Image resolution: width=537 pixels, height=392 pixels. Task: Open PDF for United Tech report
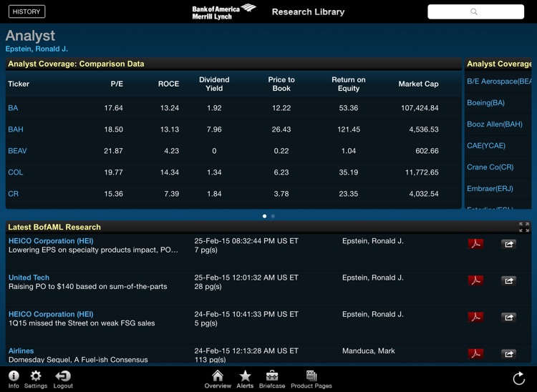click(x=475, y=280)
